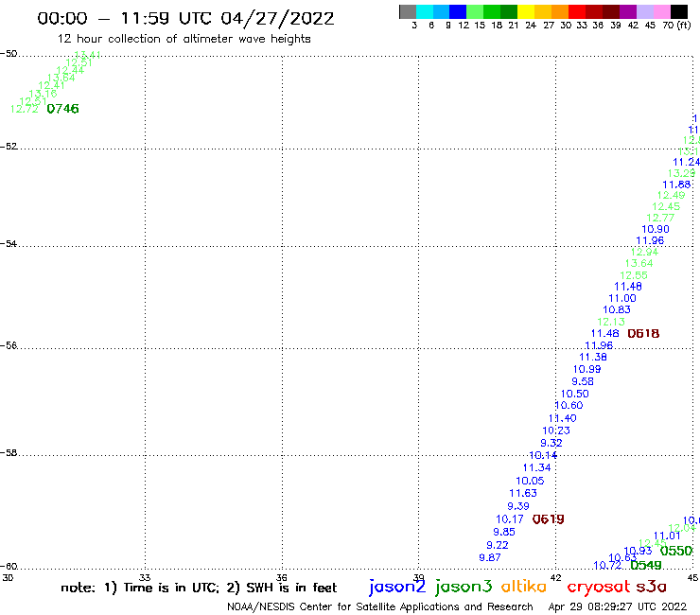Click the 11.68 wave height value

(676, 184)
